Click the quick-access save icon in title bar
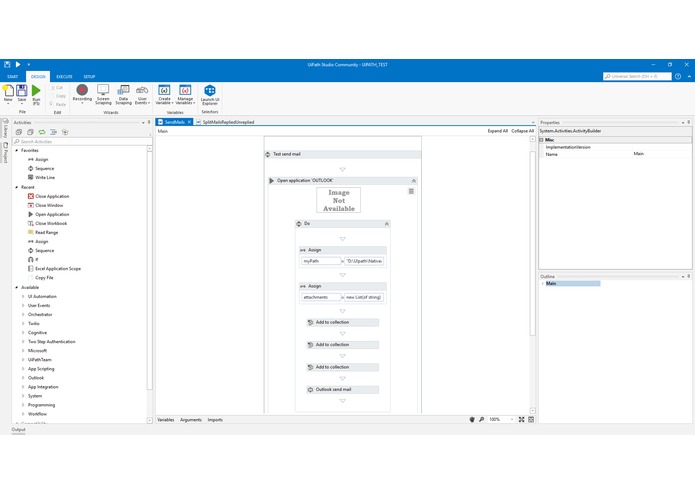This screenshot has height=494, width=695. pyautogui.click(x=7, y=64)
